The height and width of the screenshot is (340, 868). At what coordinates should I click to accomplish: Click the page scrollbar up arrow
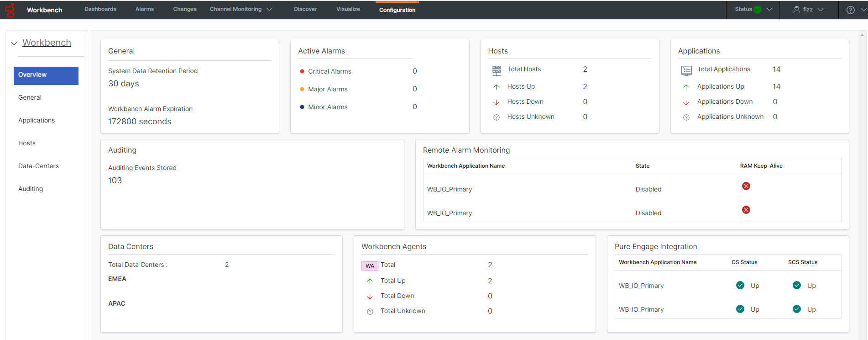tap(863, 34)
